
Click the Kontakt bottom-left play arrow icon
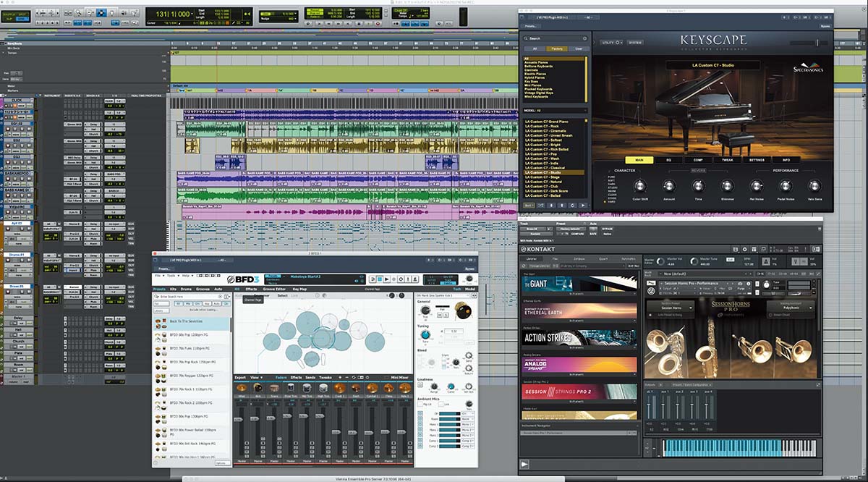[x=524, y=464]
